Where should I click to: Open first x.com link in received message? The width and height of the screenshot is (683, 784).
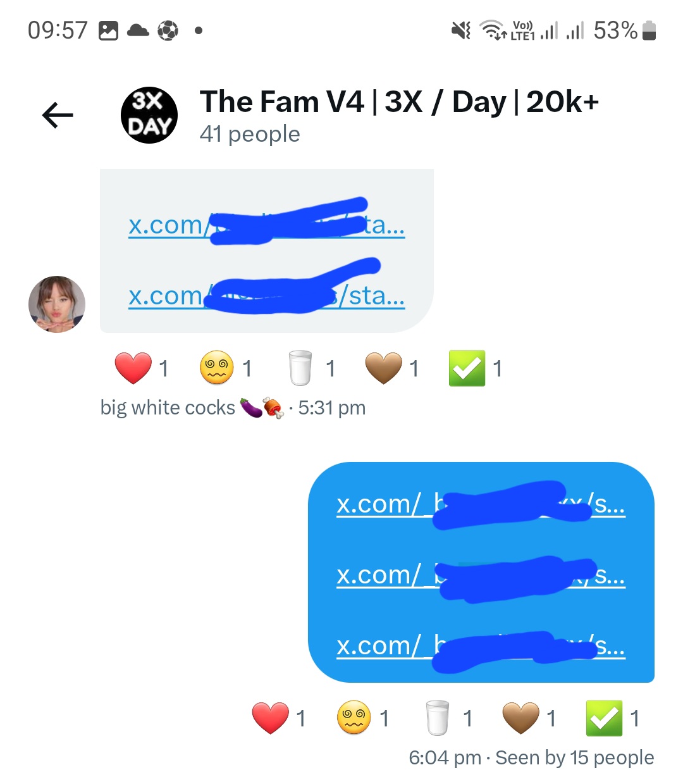(x=266, y=225)
